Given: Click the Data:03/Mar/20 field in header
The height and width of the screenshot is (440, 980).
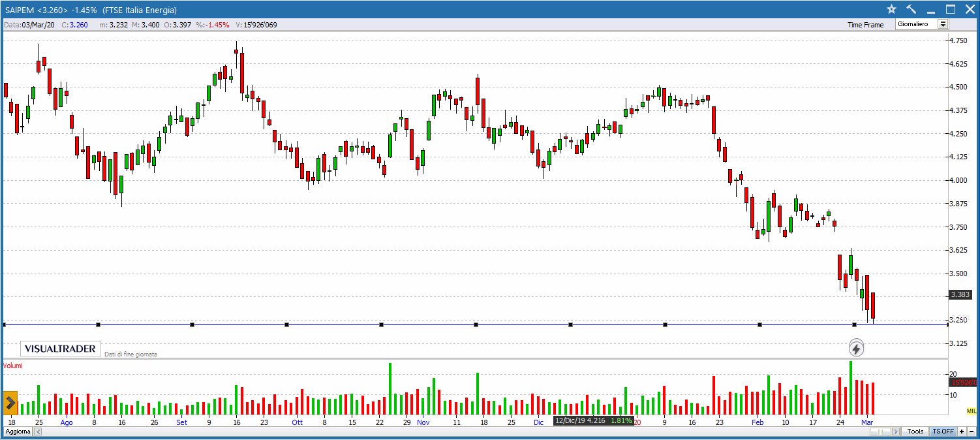Looking at the screenshot, I should [29, 25].
